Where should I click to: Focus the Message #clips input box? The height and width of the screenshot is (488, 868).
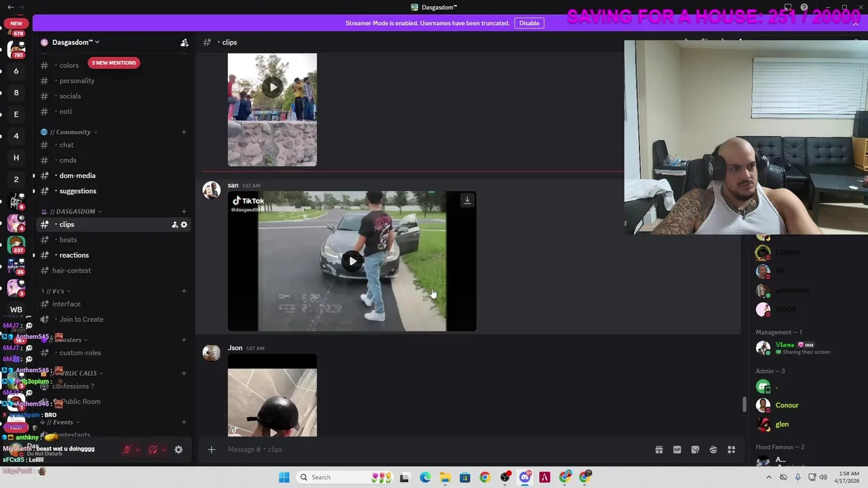pos(434,449)
